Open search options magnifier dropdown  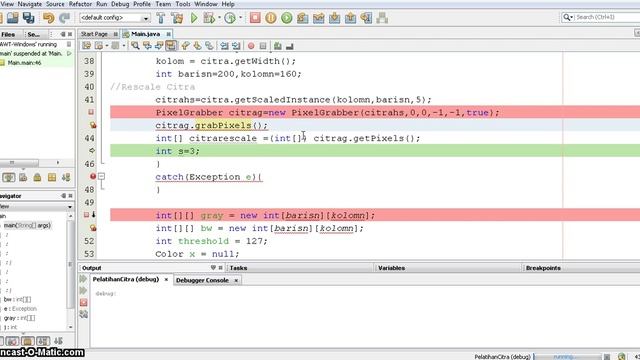click(568, 17)
